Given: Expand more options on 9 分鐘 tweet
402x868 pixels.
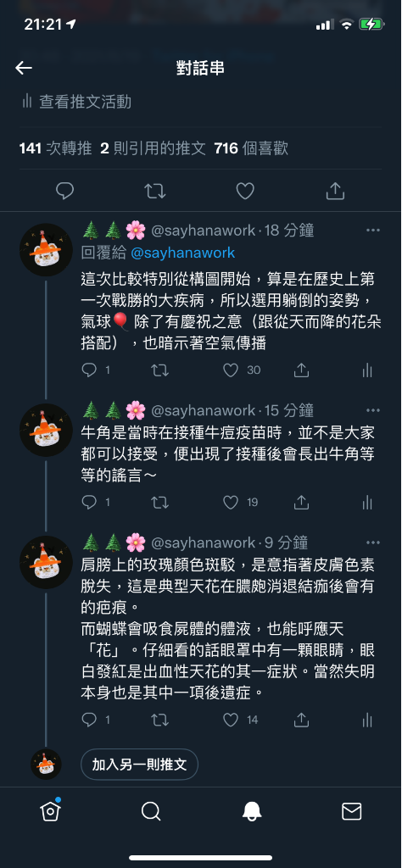Looking at the screenshot, I should [373, 542].
